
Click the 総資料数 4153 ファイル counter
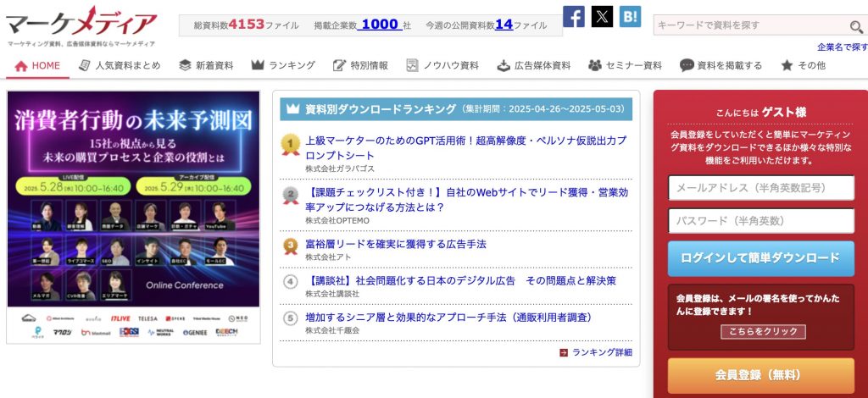click(247, 25)
